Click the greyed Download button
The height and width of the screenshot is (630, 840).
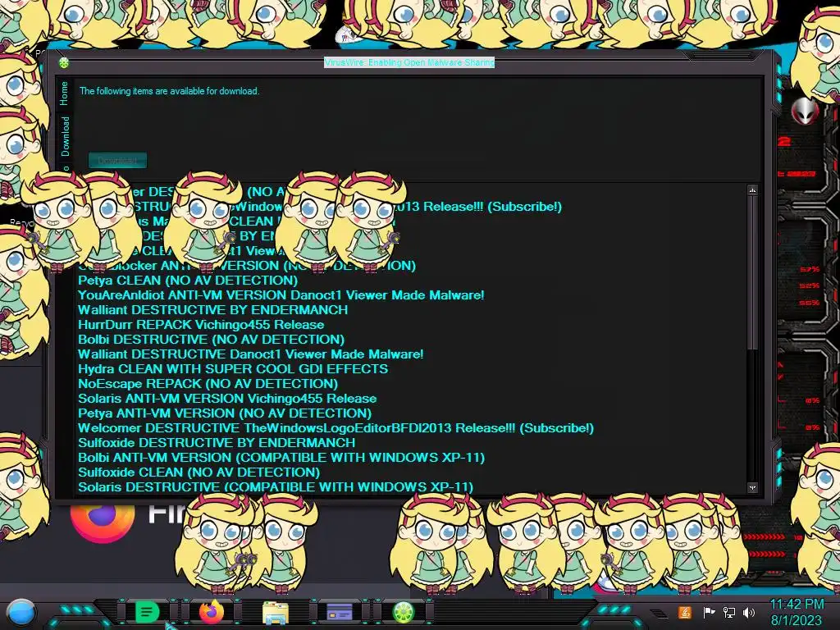pos(117,160)
